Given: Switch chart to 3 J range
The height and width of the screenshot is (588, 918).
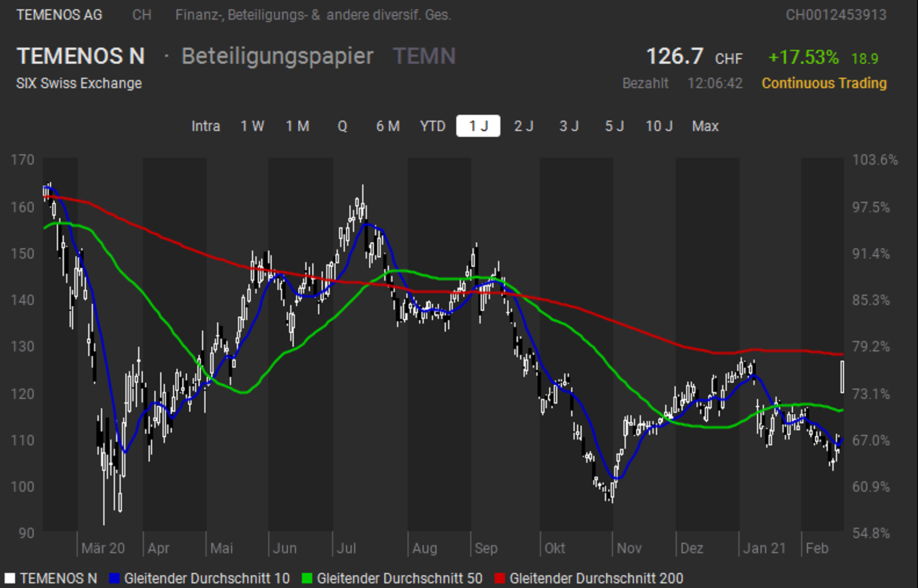Looking at the screenshot, I should (569, 126).
